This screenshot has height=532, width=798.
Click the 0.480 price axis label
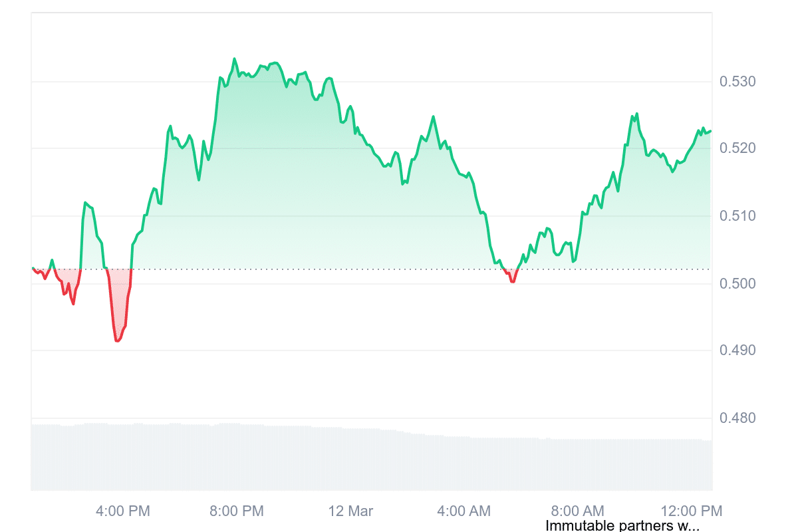pos(737,418)
